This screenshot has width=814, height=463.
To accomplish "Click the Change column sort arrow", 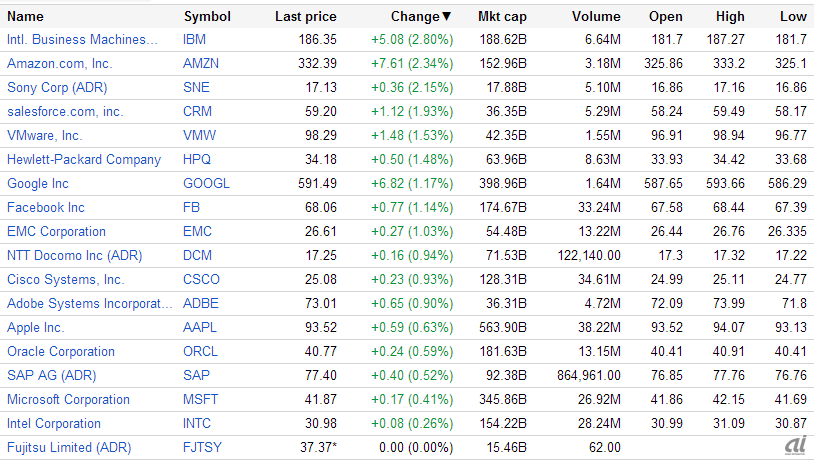I will tap(447, 16).
